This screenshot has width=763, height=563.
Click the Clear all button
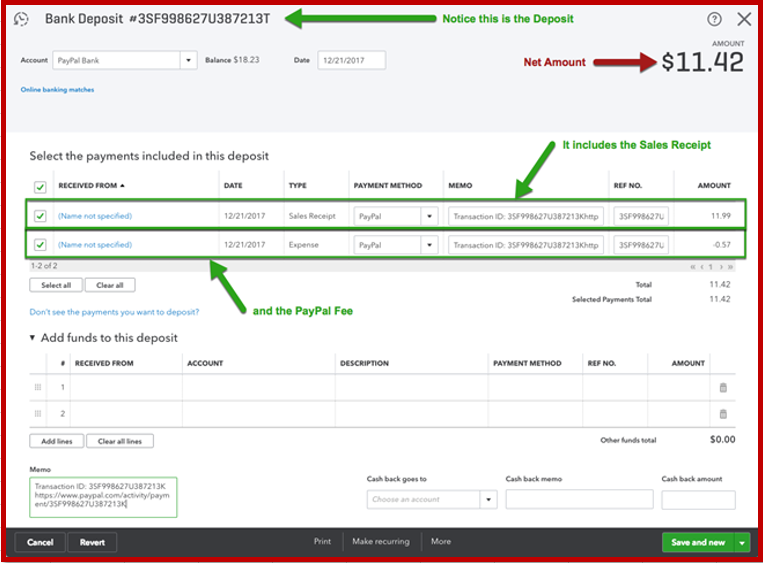click(x=110, y=285)
